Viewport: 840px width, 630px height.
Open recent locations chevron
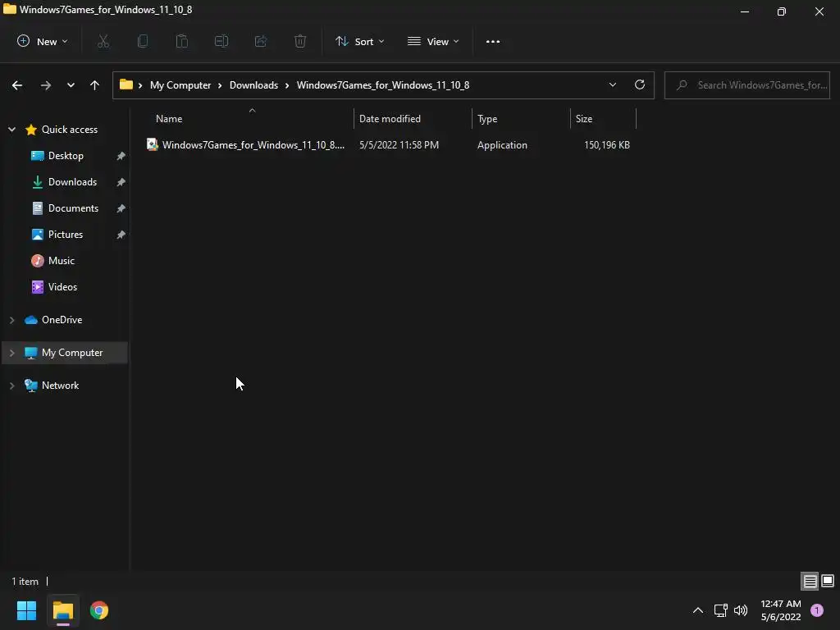tap(71, 85)
